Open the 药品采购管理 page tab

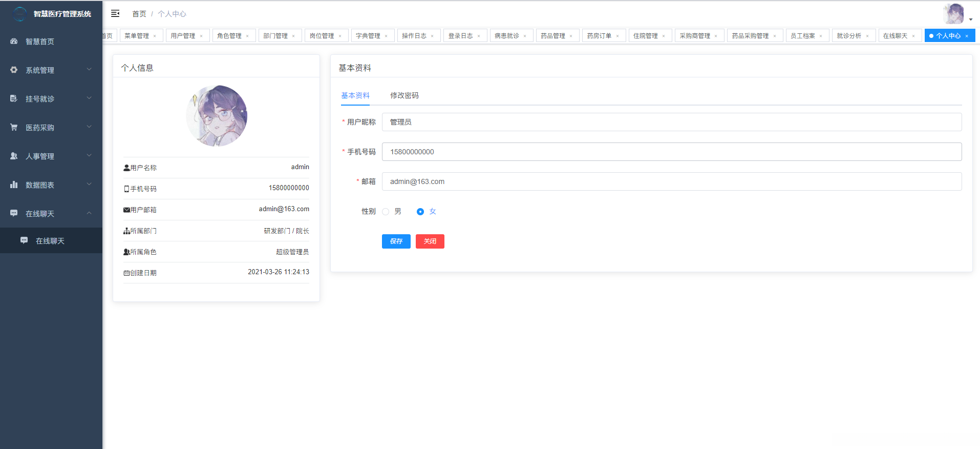click(x=755, y=36)
